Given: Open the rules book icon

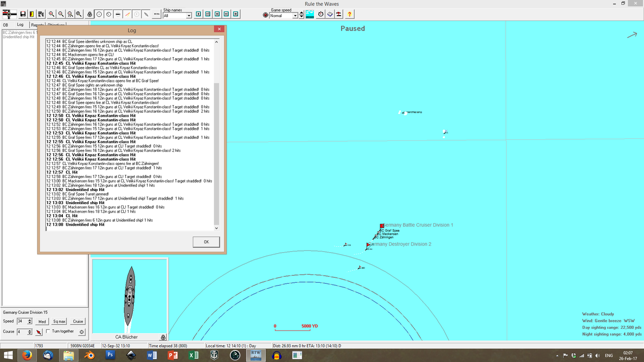Looking at the screenshot, I should click(330, 14).
